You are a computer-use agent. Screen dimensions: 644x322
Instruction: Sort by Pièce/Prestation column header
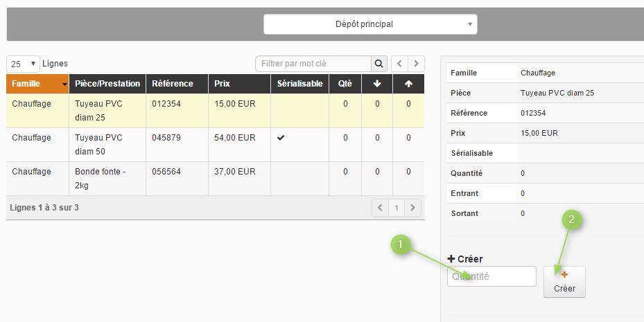107,84
